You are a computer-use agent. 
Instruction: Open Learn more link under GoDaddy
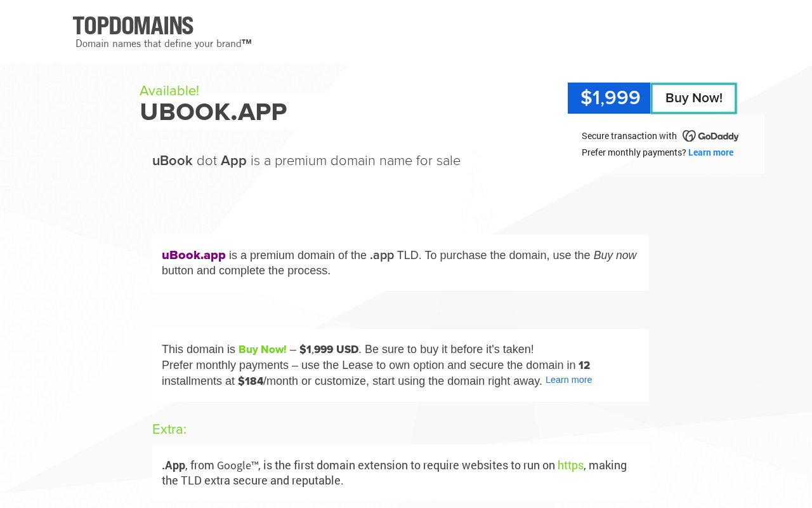(x=710, y=152)
